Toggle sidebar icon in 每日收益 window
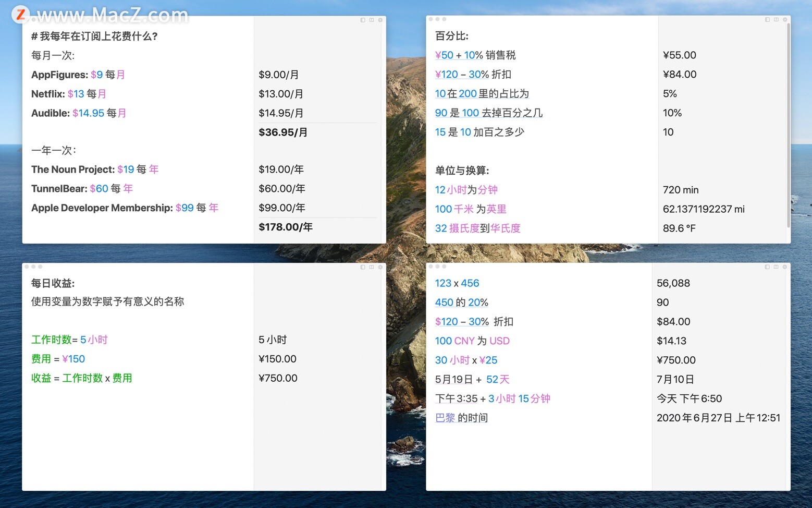The height and width of the screenshot is (508, 812). [x=363, y=267]
